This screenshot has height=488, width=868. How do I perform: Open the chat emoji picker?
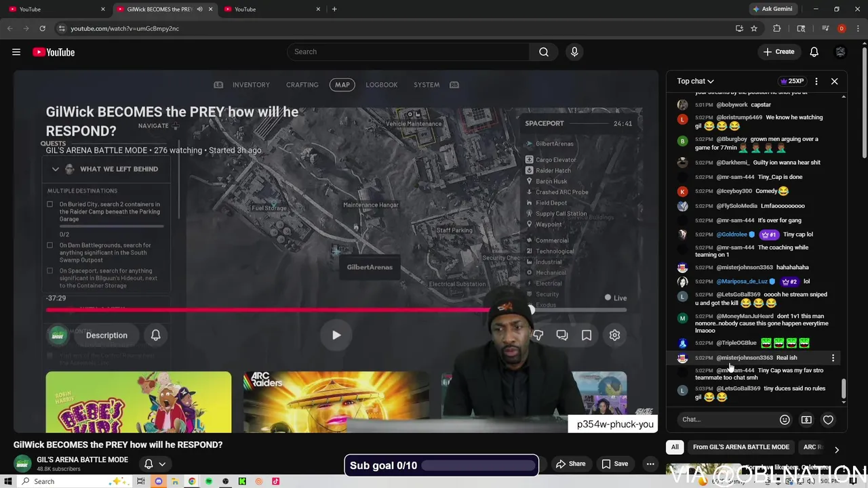pyautogui.click(x=785, y=420)
